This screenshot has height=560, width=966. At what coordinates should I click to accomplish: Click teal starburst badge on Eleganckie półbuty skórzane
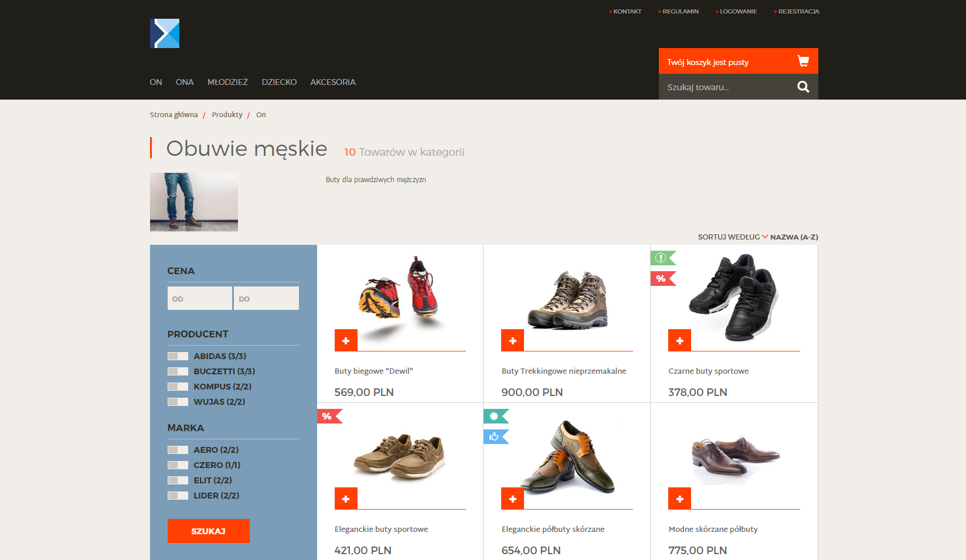click(496, 416)
